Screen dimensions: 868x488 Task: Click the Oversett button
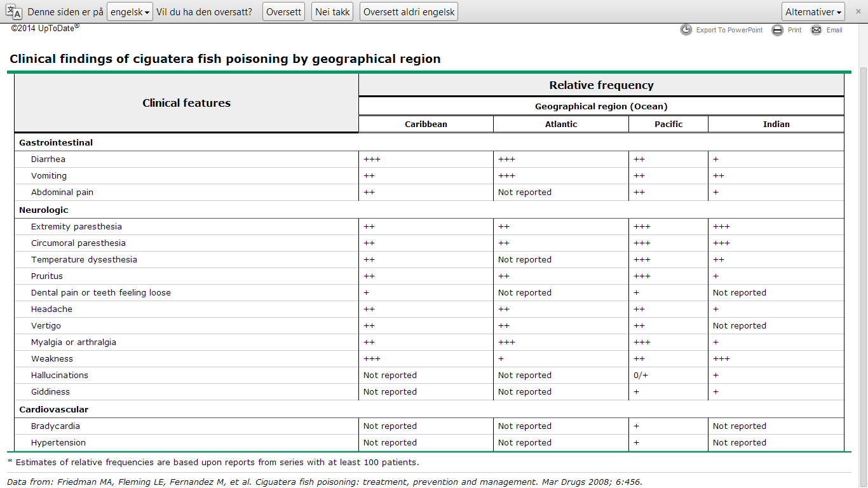pyautogui.click(x=283, y=11)
